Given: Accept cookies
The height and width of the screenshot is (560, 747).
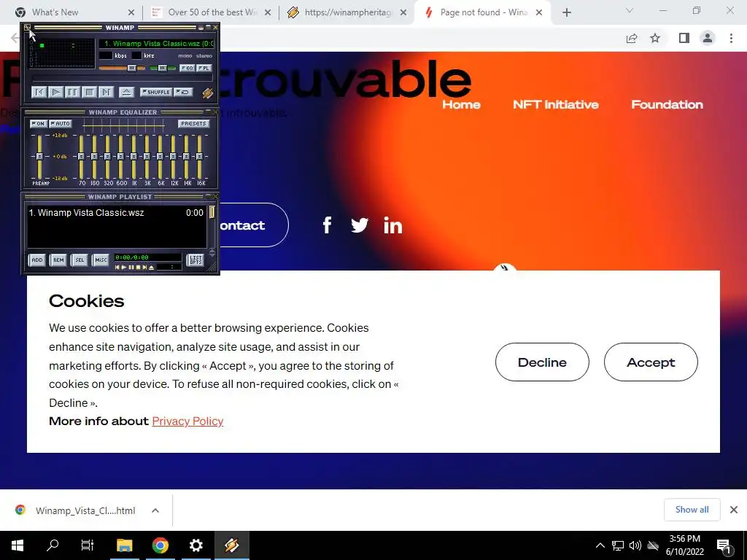Looking at the screenshot, I should (x=651, y=362).
